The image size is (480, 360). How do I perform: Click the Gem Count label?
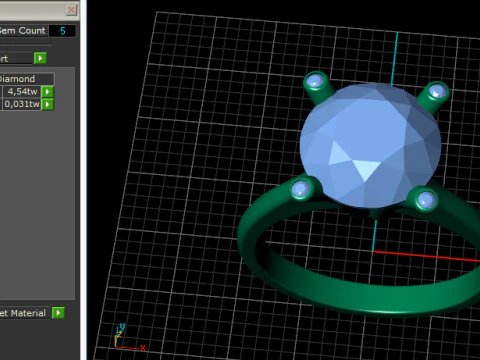point(22,31)
